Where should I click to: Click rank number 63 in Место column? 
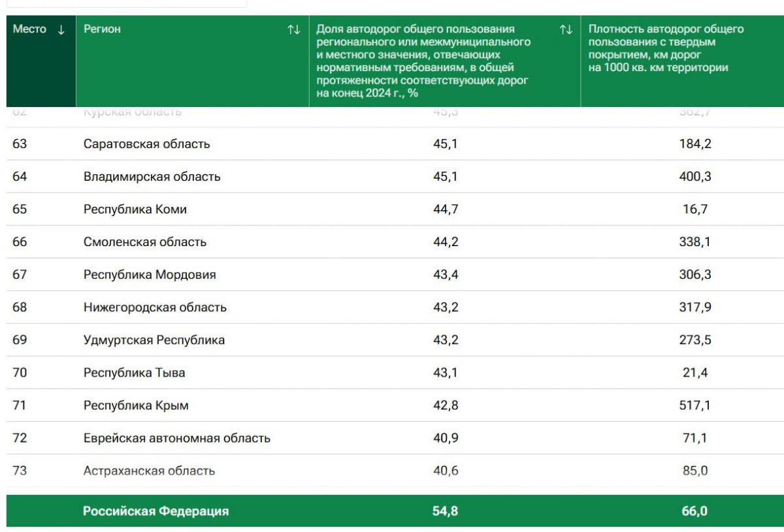(x=20, y=144)
